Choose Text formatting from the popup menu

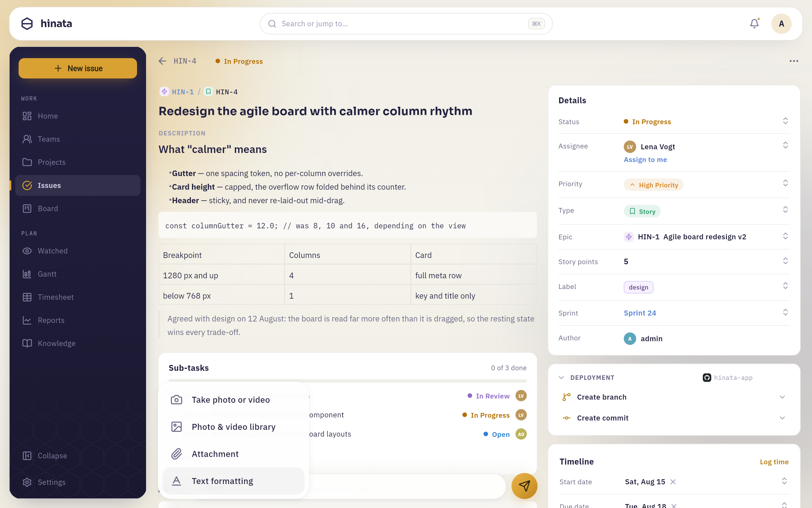(x=233, y=481)
